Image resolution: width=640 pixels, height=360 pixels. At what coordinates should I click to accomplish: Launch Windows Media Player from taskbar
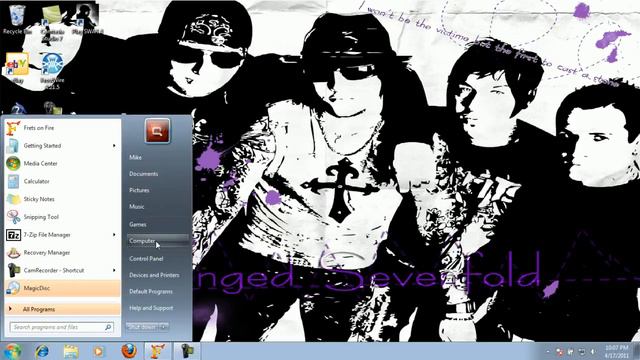[99, 351]
